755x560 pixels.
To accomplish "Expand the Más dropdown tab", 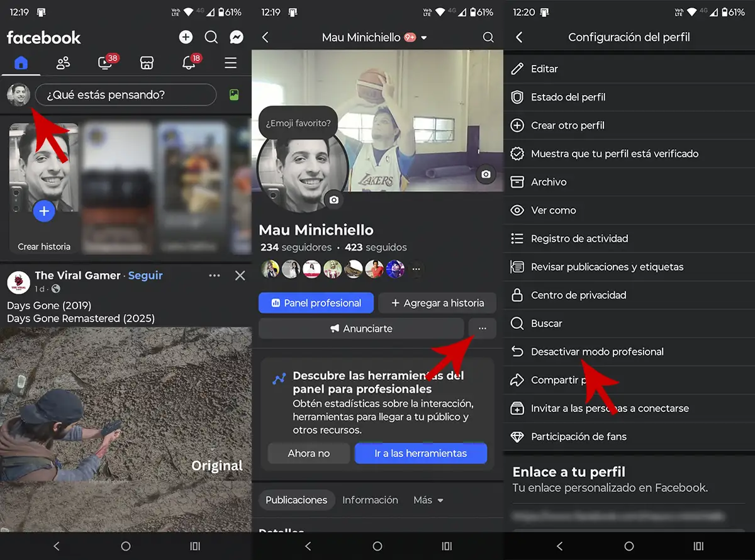I will coord(428,500).
